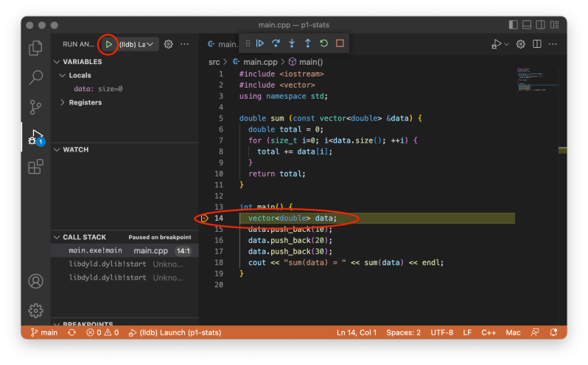The height and width of the screenshot is (365, 588).
Task: Open Customize Layout in the title bar
Action: coord(554,25)
